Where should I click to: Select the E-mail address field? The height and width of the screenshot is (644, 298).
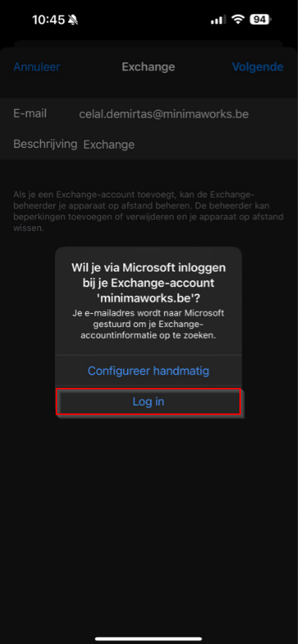(x=149, y=113)
